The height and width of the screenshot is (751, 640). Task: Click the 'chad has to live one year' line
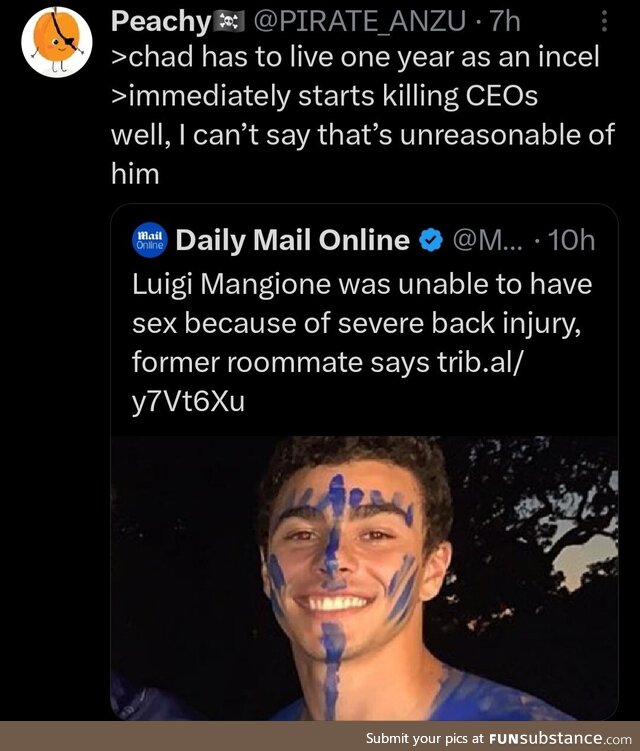click(x=355, y=58)
